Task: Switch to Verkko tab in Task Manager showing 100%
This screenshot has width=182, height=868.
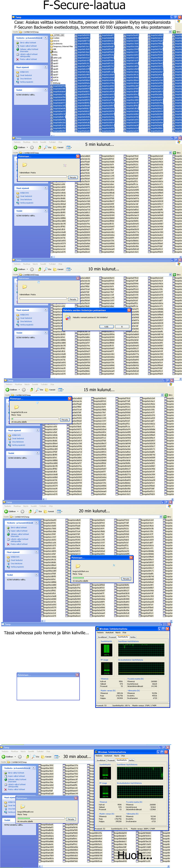Action: click(x=133, y=637)
